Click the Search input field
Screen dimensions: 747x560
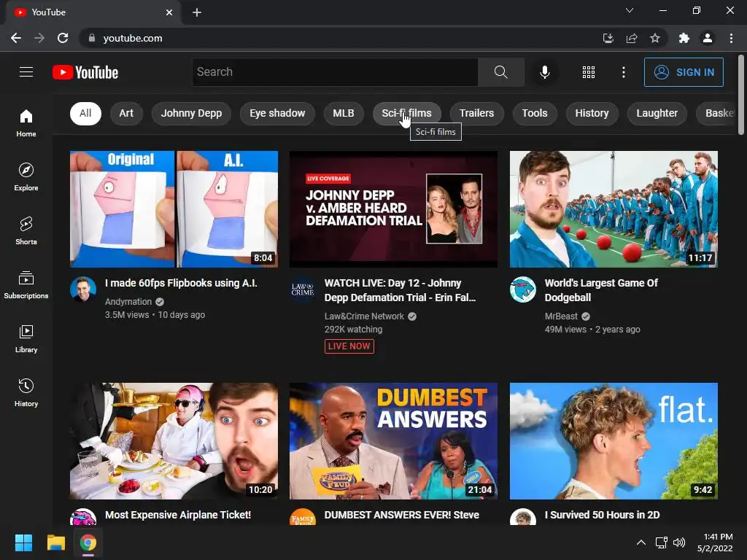point(335,72)
